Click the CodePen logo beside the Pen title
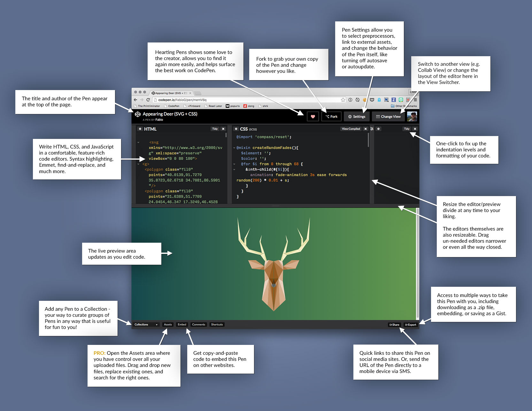The width and height of the screenshot is (532, 411). pyautogui.click(x=138, y=114)
